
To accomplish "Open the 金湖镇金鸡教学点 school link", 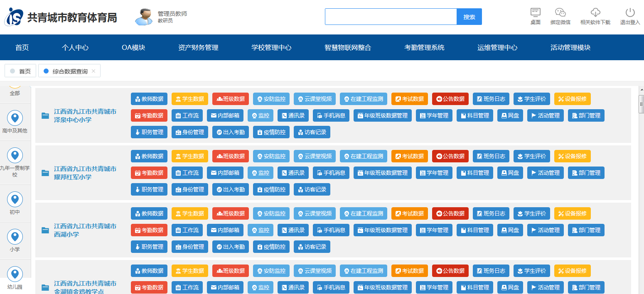I will (85, 287).
